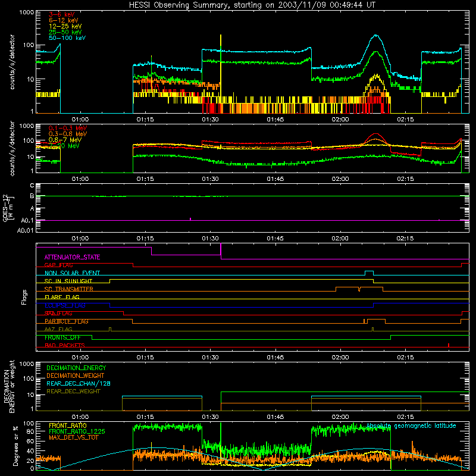This screenshot has height=476, width=476.
Task: Click the red BAD_PACKETS spike marker
Action: (449, 345)
